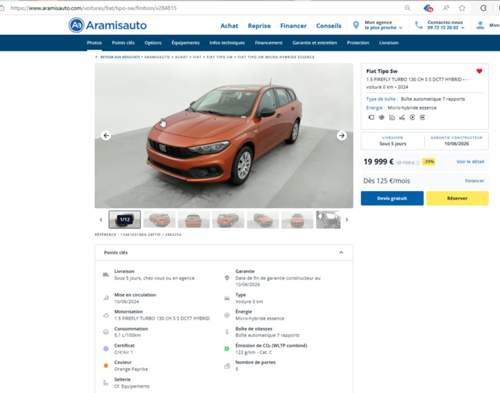Open the Financer link beside monthly price
Screen dimensions: 500x393
475,181
